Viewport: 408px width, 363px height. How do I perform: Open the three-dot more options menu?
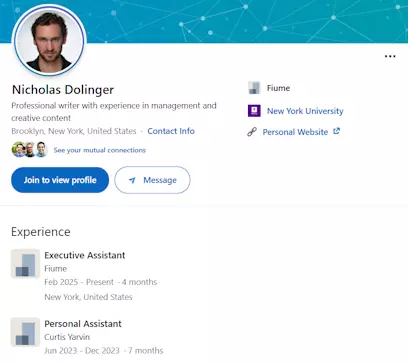[390, 56]
